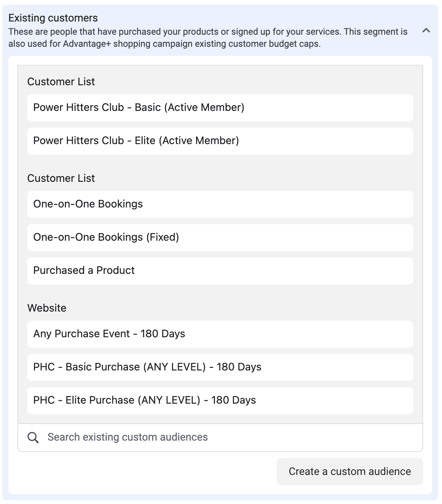
Task: Click the (ANY LEVEL) text on Elite Purchase row
Action: tap(169, 400)
